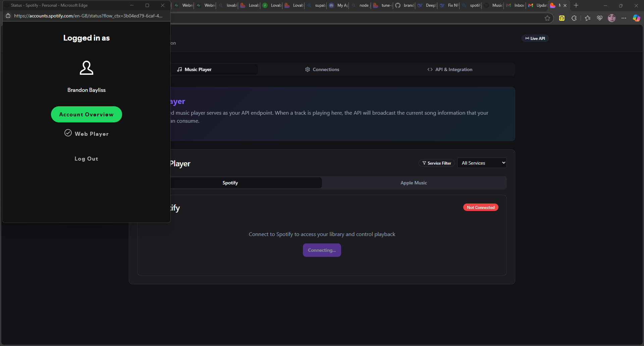The image size is (644, 346).
Task: Open Edge Settings and more menu
Action: tap(624, 18)
